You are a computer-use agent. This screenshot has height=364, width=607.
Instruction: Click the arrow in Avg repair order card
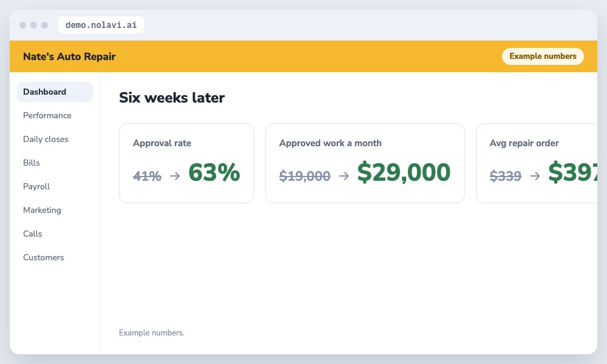535,176
